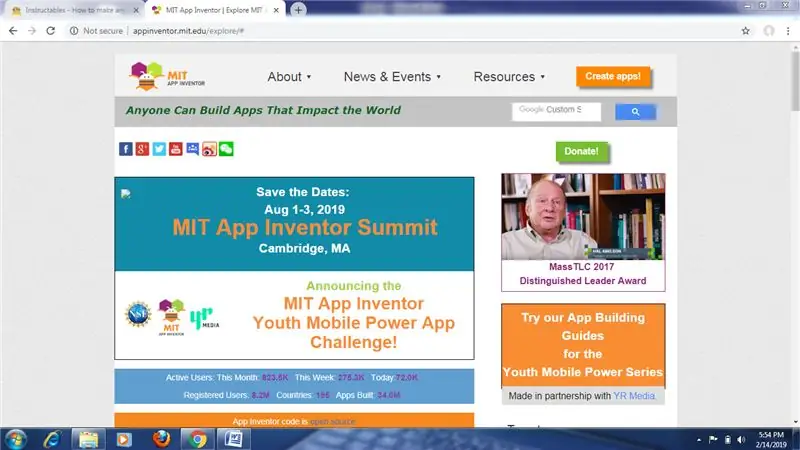This screenshot has width=800, height=450.
Task: Open the Google Plus social icon
Action: click(142, 149)
